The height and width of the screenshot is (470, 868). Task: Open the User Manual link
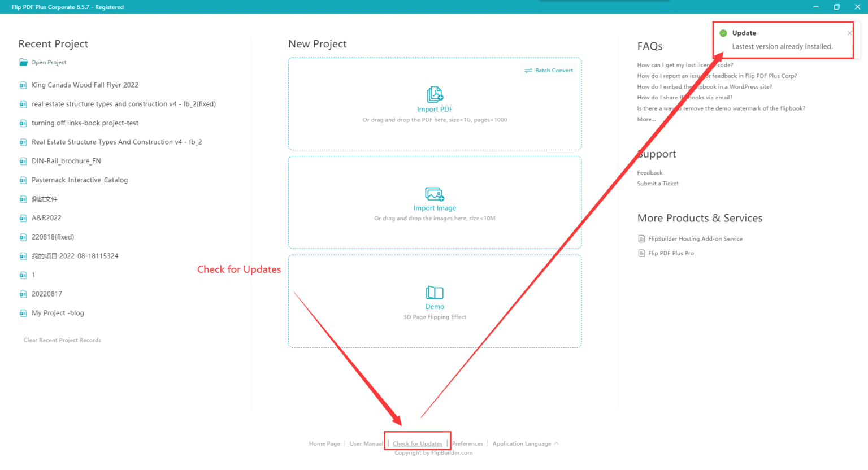pyautogui.click(x=366, y=444)
